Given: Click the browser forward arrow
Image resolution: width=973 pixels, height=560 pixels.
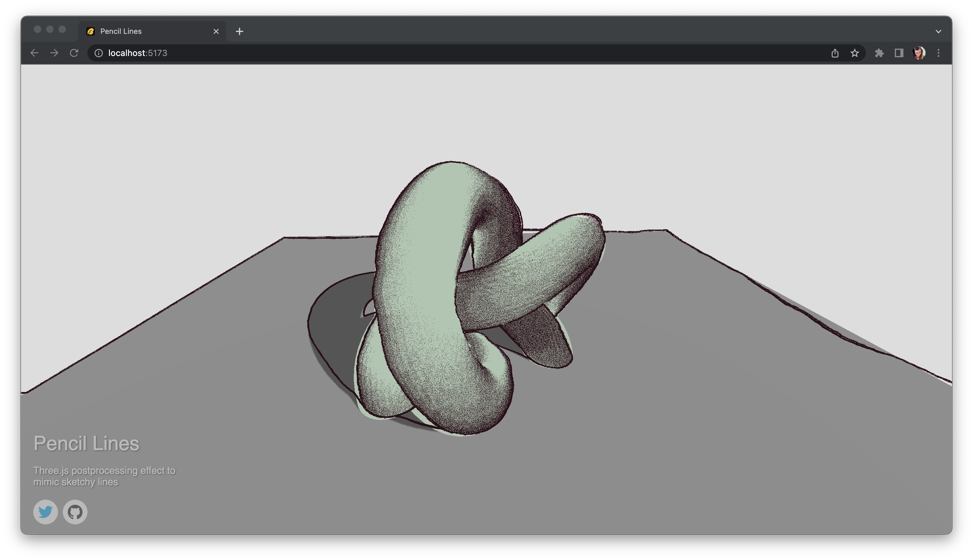Looking at the screenshot, I should [x=54, y=53].
